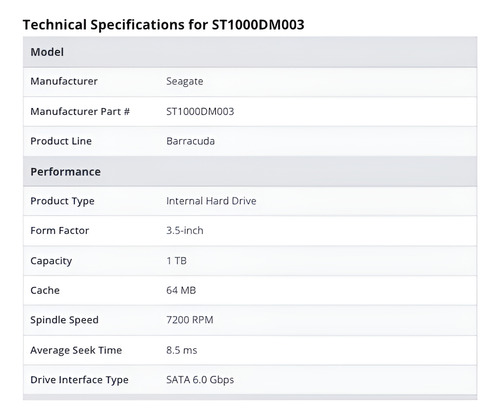Select the '1 TB' capacity value

click(176, 261)
